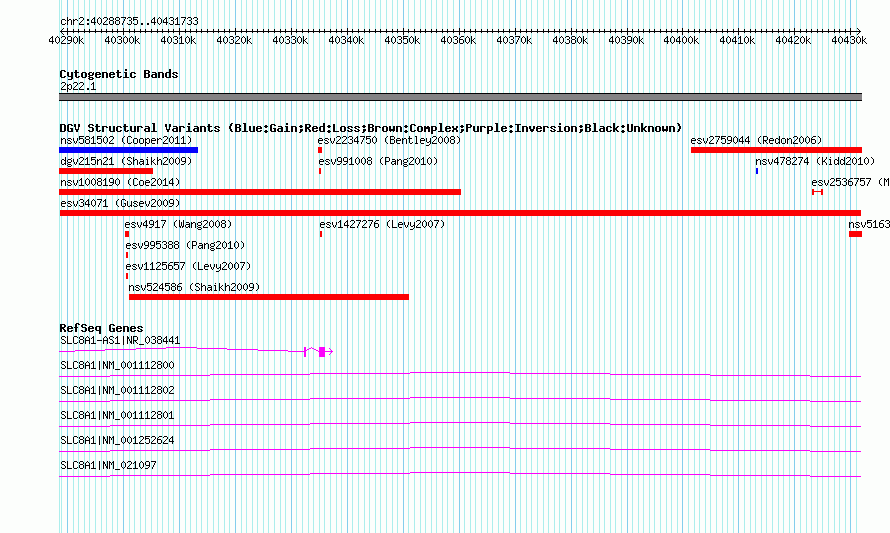Select esv991008 (Pang2010) label
Screen dimensions: 890x533
click(378, 161)
